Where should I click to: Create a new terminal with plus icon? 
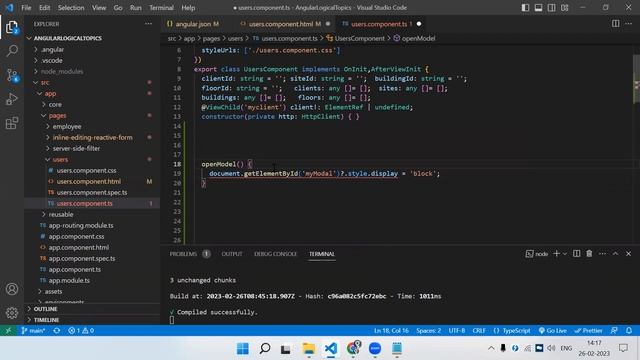pyautogui.click(x=556, y=253)
